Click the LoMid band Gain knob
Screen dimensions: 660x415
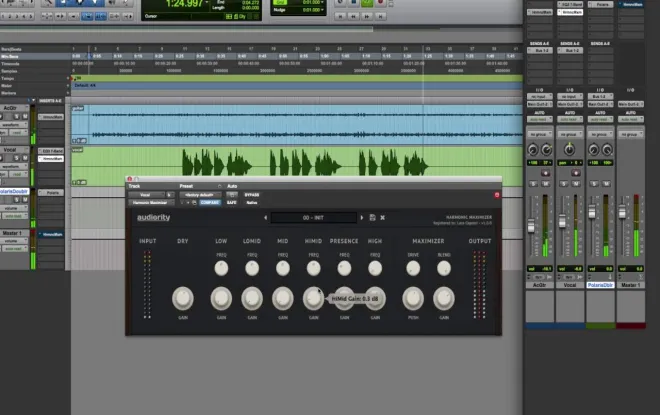(x=252, y=298)
